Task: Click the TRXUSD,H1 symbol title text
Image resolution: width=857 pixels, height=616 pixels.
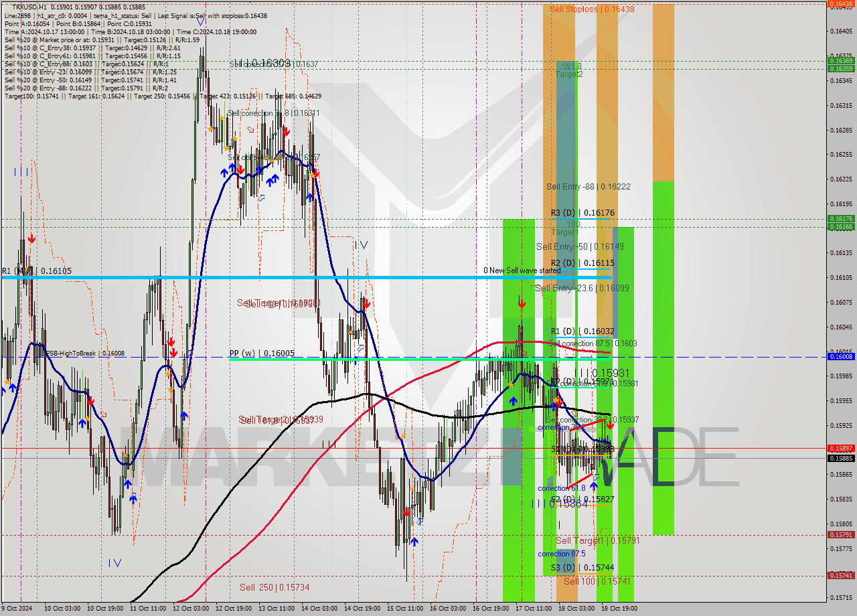Action: (x=29, y=7)
